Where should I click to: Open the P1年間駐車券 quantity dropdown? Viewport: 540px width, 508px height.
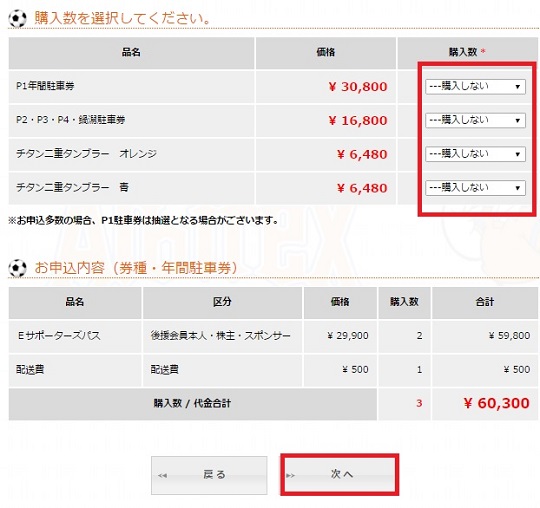coord(475,86)
